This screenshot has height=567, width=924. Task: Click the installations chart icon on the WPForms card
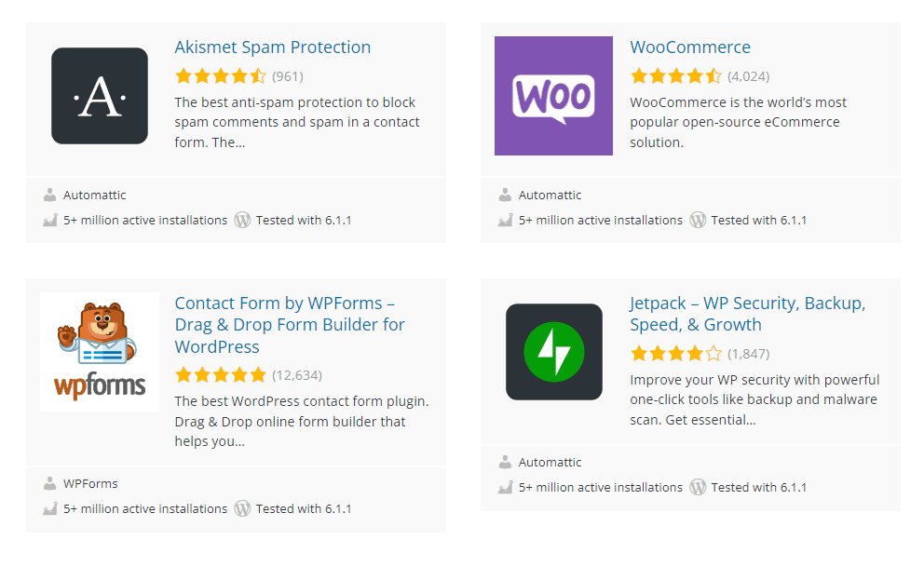(50, 508)
